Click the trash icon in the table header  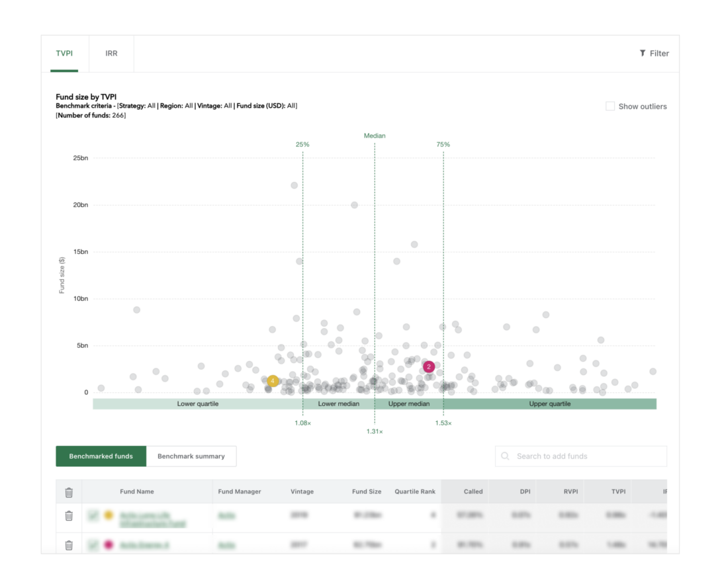click(69, 492)
